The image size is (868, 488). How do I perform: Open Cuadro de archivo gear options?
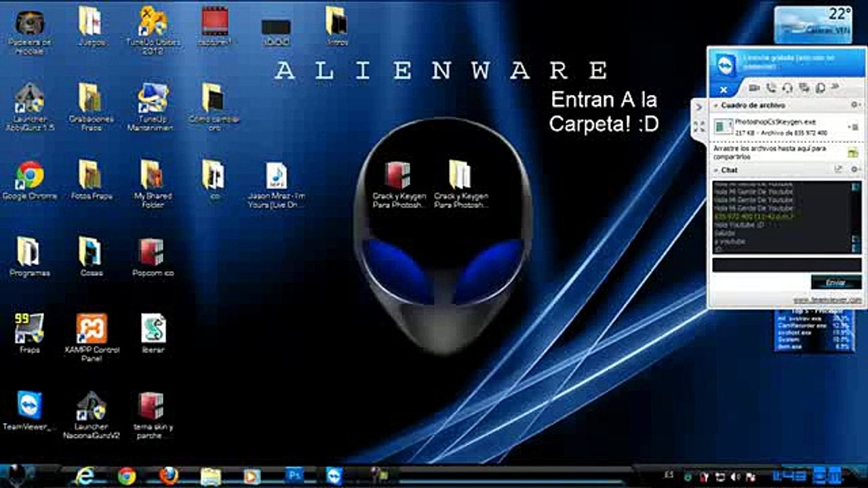[x=855, y=105]
